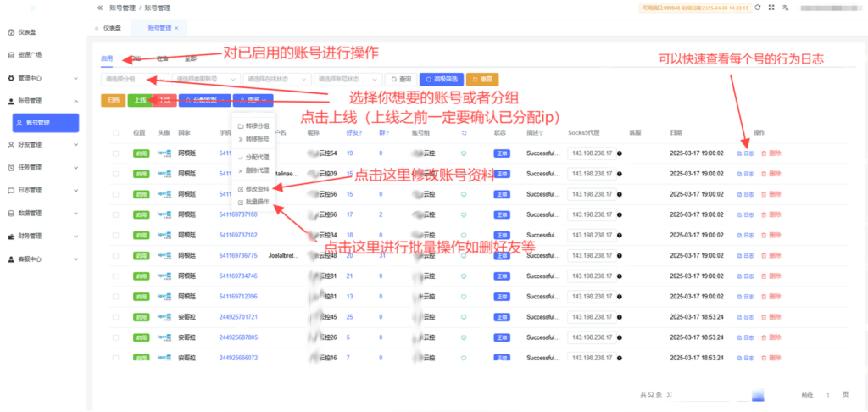Click the green 上线 button
The image size is (868, 412).
(140, 100)
